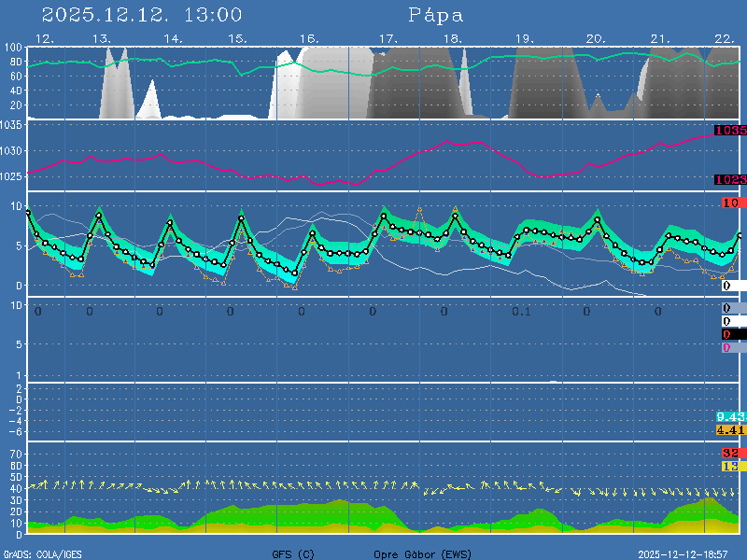Select day 19. on the date axis
The width and height of the screenshot is (747, 560).
524,38
